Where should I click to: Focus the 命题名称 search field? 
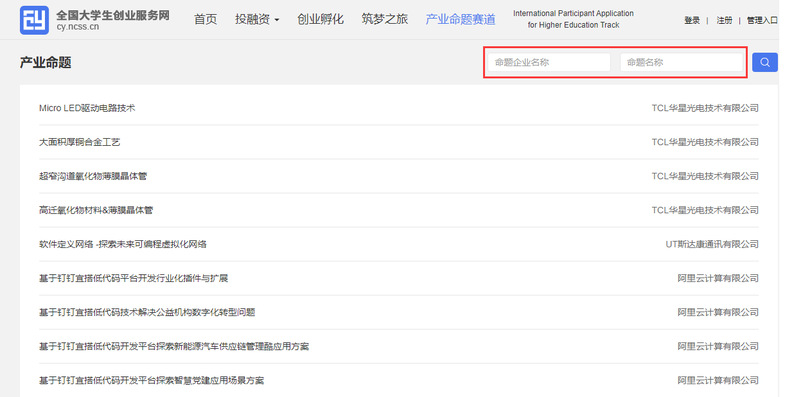tap(681, 63)
